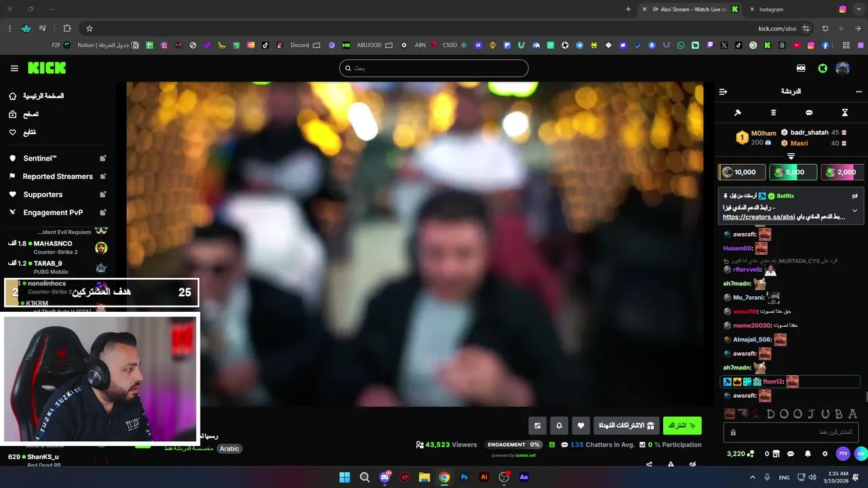868x488 pixels.
Task: Click the green K icon in Kick header
Action: tap(823, 68)
